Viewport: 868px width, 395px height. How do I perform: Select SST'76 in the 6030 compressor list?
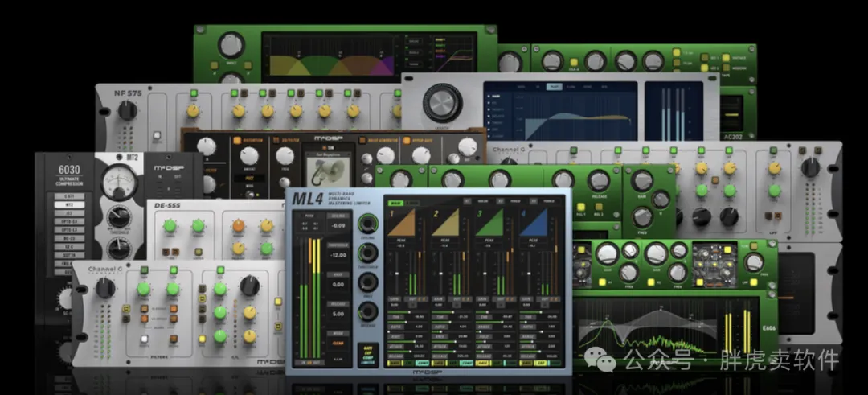pos(68,255)
